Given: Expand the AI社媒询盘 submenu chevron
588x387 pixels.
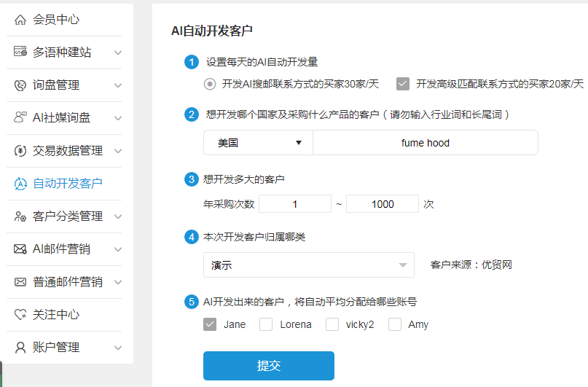Looking at the screenshot, I should click(118, 118).
